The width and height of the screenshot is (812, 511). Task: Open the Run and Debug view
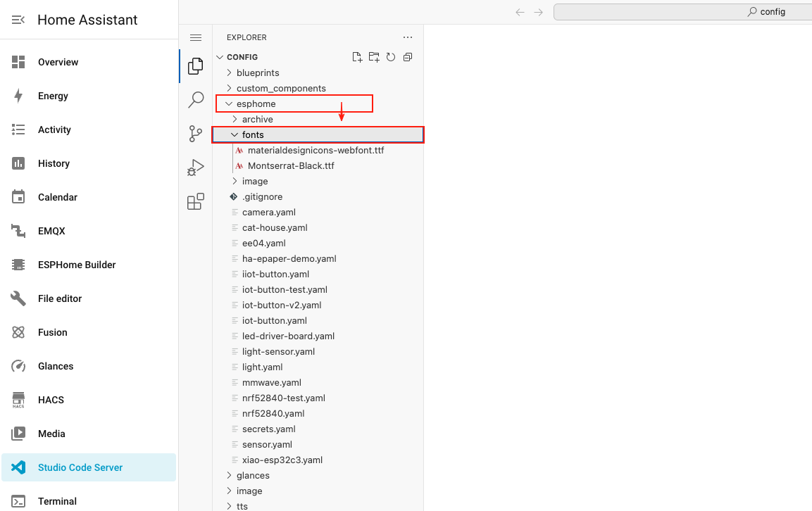pos(196,168)
